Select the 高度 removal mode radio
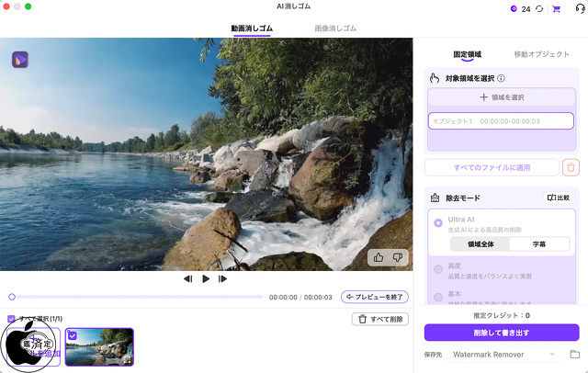 (x=438, y=269)
